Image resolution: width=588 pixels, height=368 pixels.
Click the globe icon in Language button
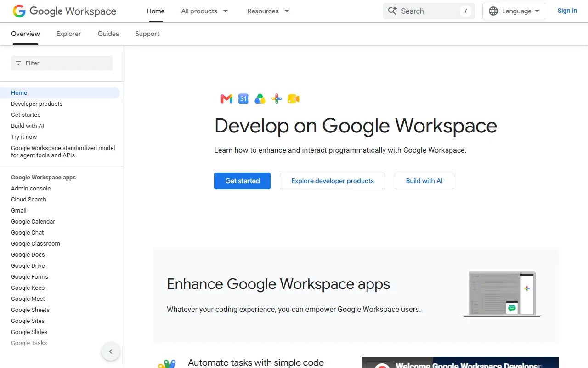click(493, 11)
